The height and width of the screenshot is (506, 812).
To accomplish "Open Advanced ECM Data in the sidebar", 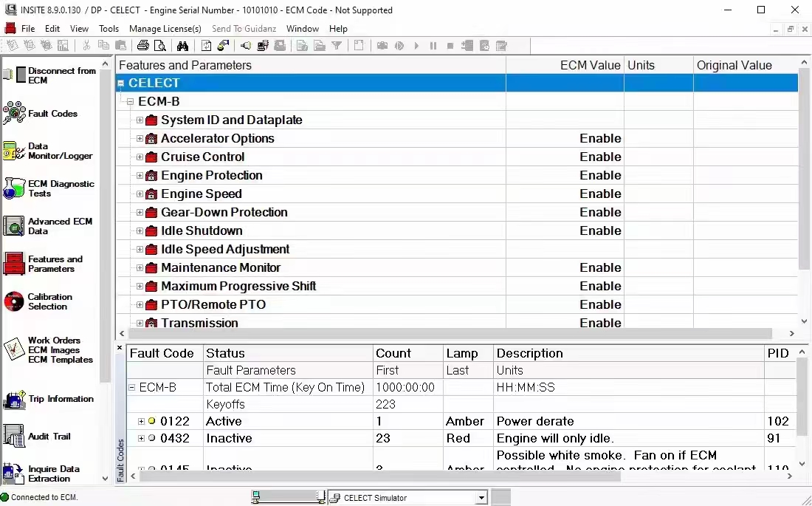I will click(x=48, y=226).
